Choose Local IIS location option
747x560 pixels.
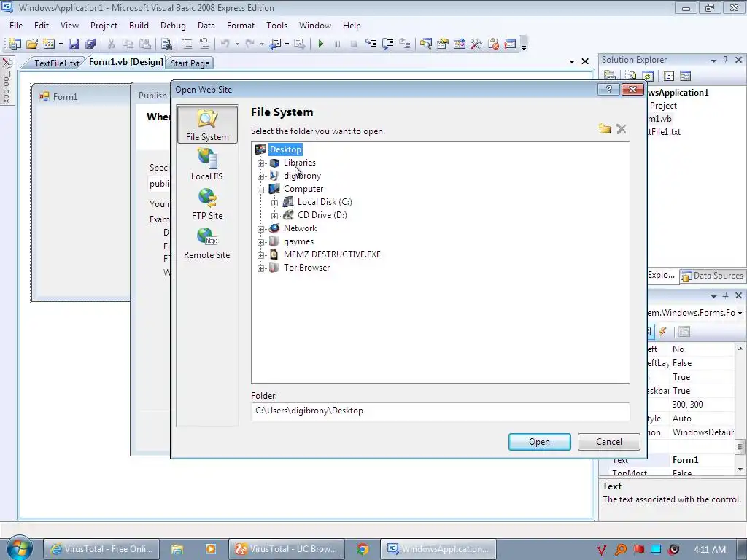point(207,164)
